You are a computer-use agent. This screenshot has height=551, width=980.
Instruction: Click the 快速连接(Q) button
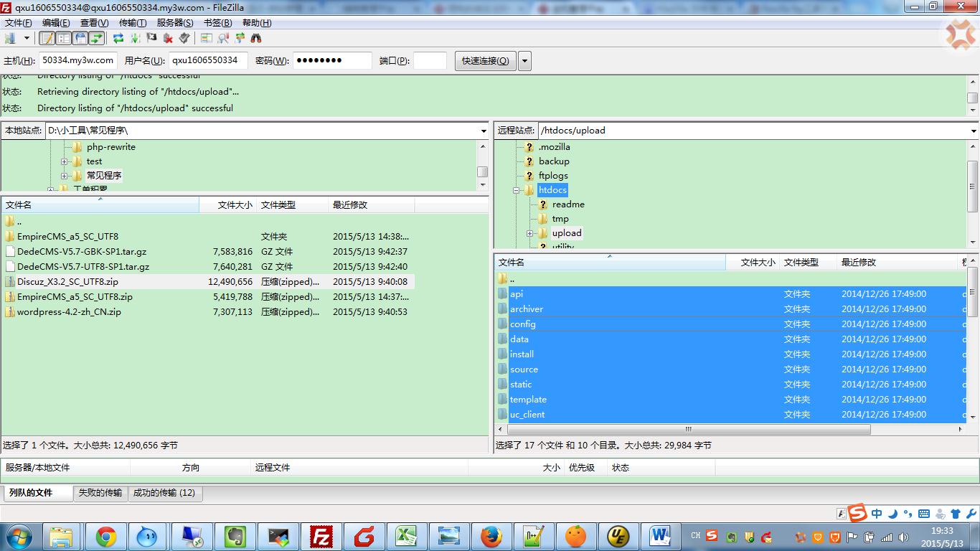coord(485,61)
